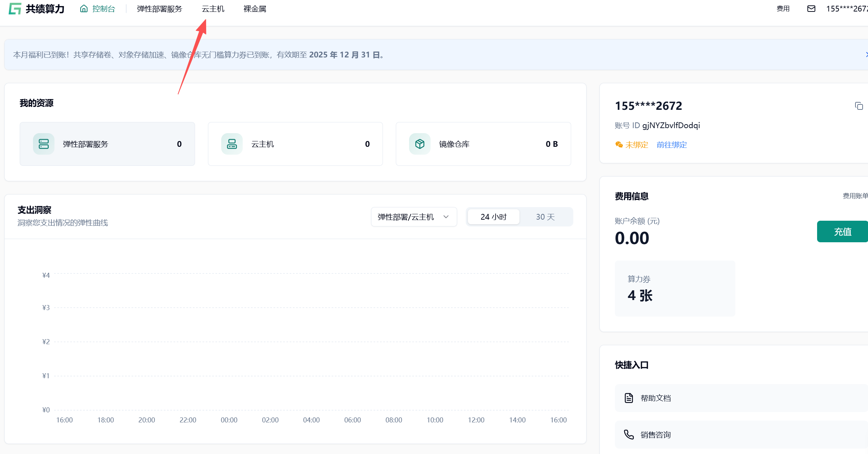
Task: Open the 155****2672 account menu in header
Action: 846,9
